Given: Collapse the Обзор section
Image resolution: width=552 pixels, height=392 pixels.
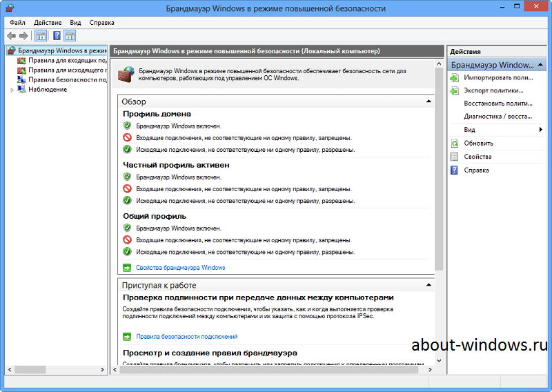Looking at the screenshot, I should point(428,101).
